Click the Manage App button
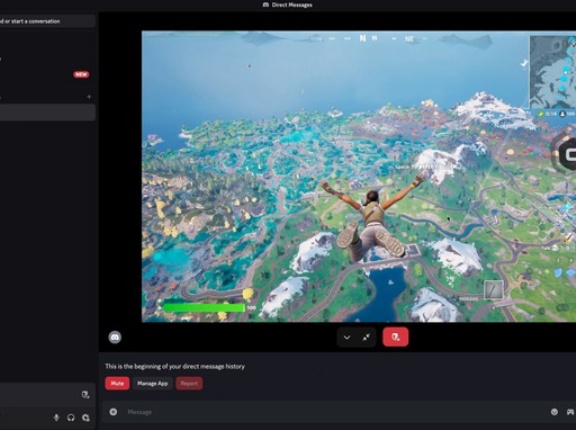The image size is (576, 430). pos(152,383)
